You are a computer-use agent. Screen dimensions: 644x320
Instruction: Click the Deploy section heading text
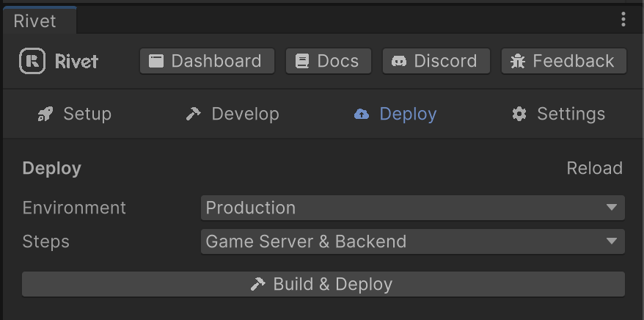tap(52, 168)
